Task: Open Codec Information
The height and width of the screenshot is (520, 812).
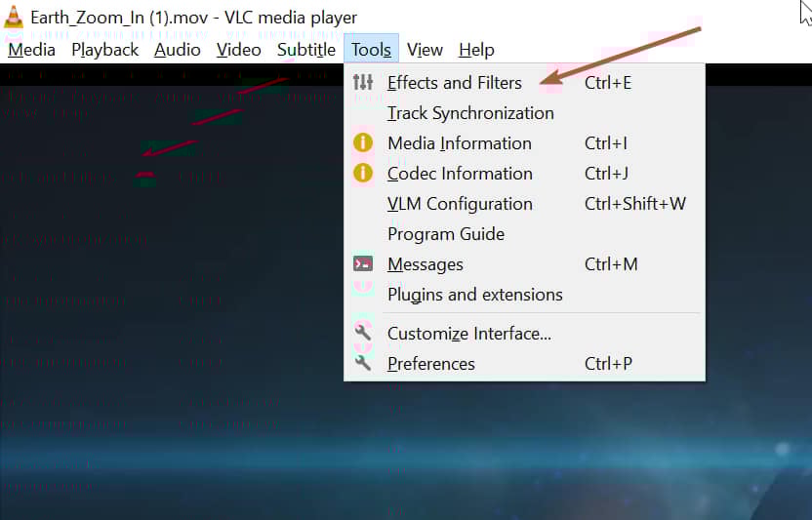Action: click(524, 173)
